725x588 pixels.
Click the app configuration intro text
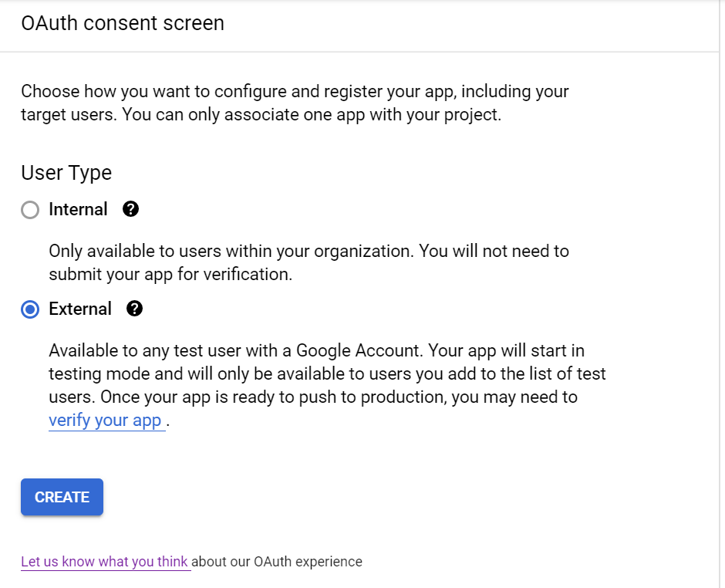(x=295, y=102)
